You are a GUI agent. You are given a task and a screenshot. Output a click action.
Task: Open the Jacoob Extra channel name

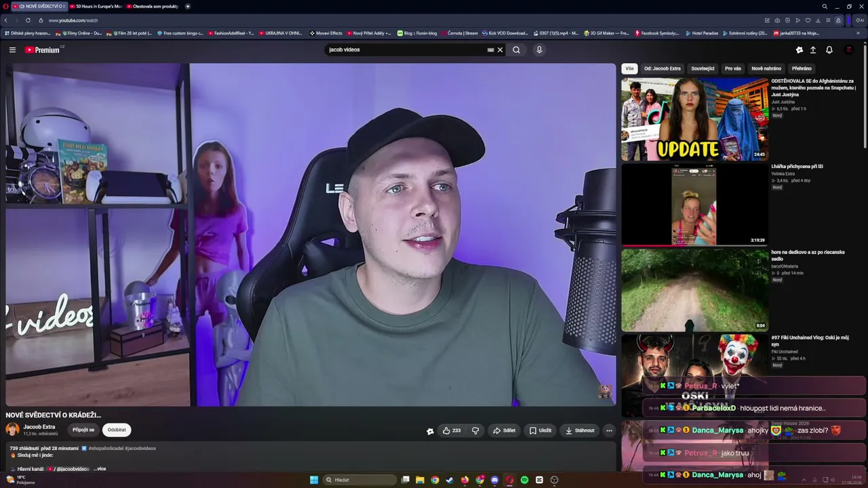39,427
